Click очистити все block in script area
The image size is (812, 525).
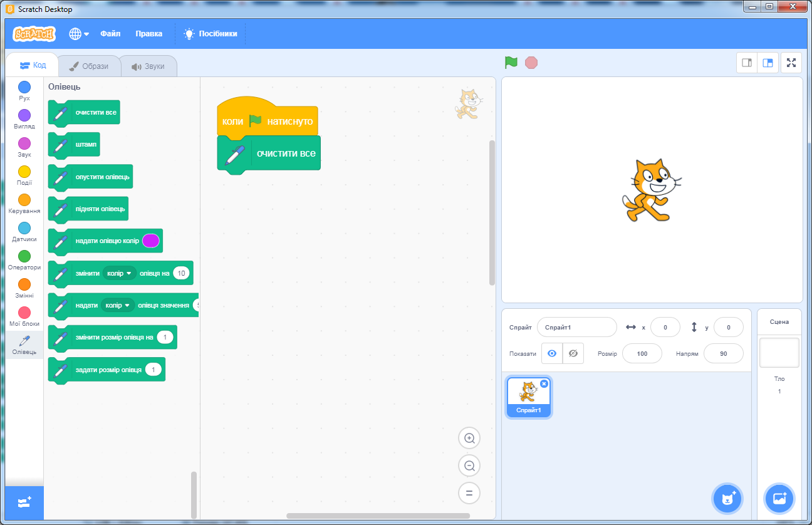269,154
